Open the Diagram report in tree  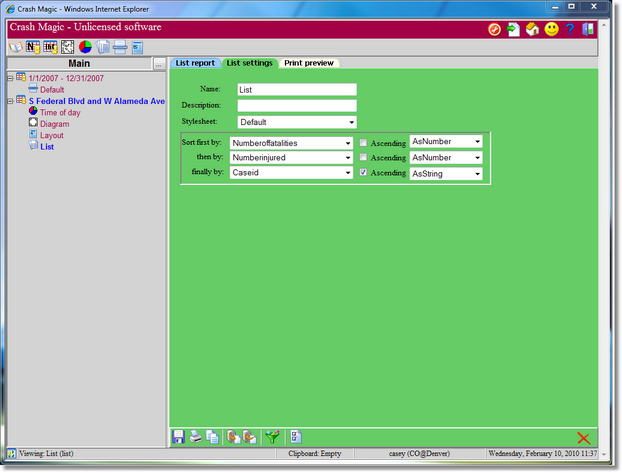pos(54,124)
